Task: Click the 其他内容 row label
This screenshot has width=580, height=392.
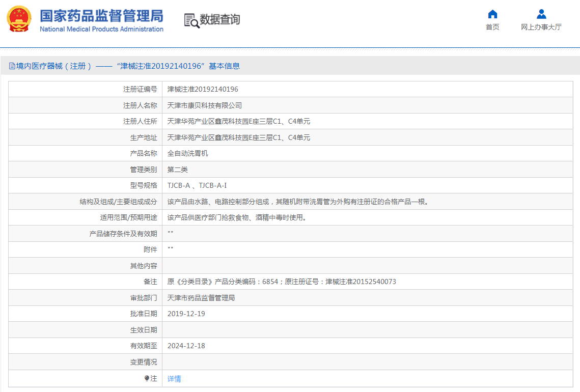Action: [x=144, y=266]
